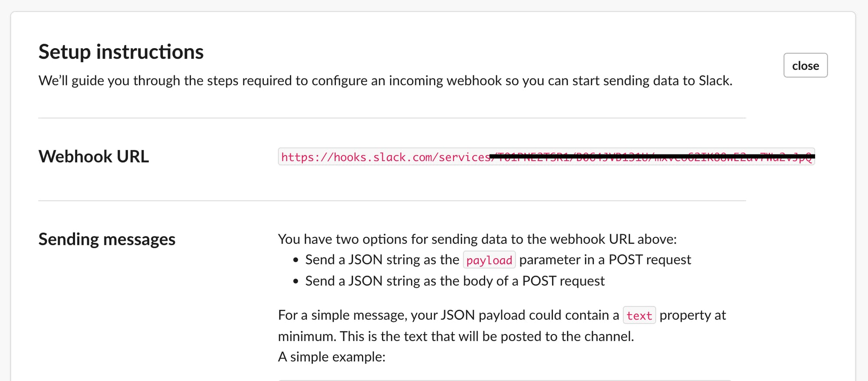Click the hooks.slack.com portion of the URL
The width and height of the screenshot is (868, 381).
point(372,157)
